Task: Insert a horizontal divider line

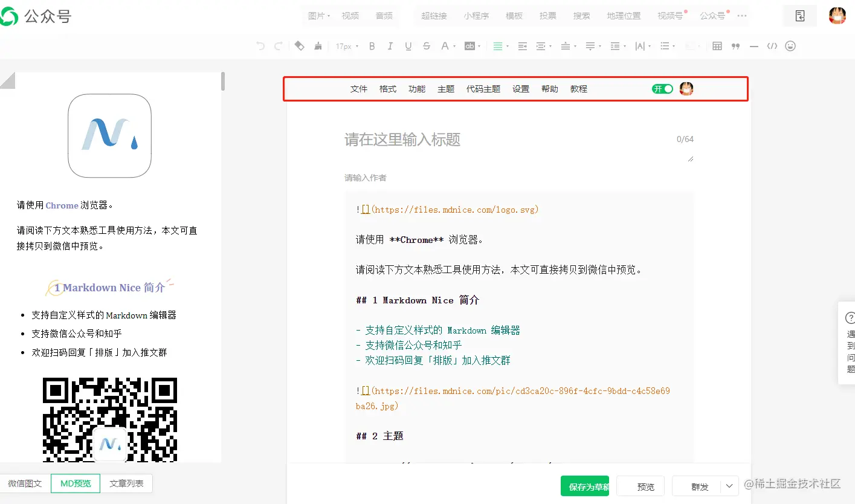Action: pyautogui.click(x=753, y=46)
